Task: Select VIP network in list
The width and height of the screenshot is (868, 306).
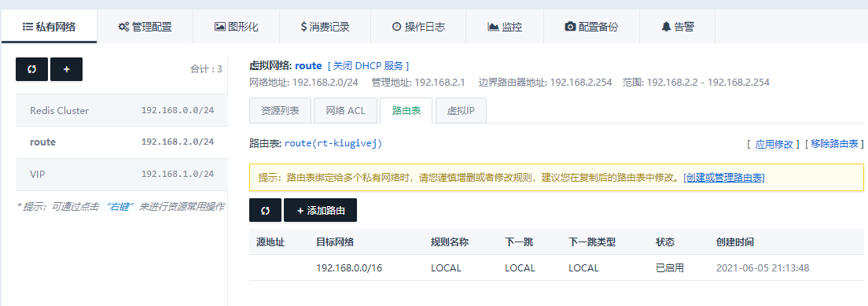Action: coord(121,174)
